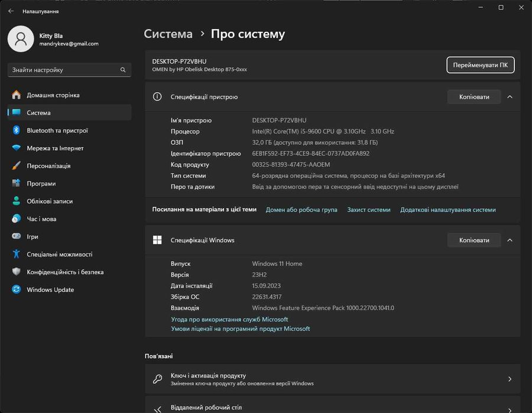
Task: Open Ключ і активація продукту chevron
Action: (510, 379)
